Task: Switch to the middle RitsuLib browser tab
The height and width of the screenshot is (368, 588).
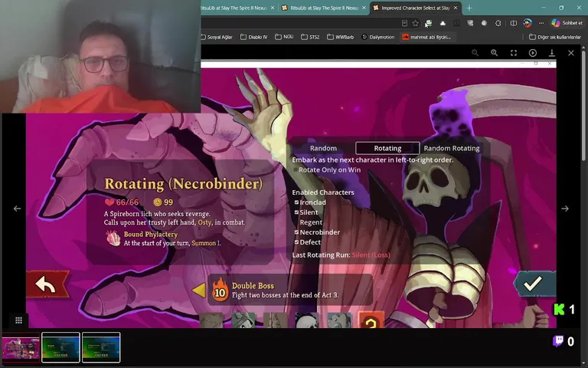Action: 325,8
